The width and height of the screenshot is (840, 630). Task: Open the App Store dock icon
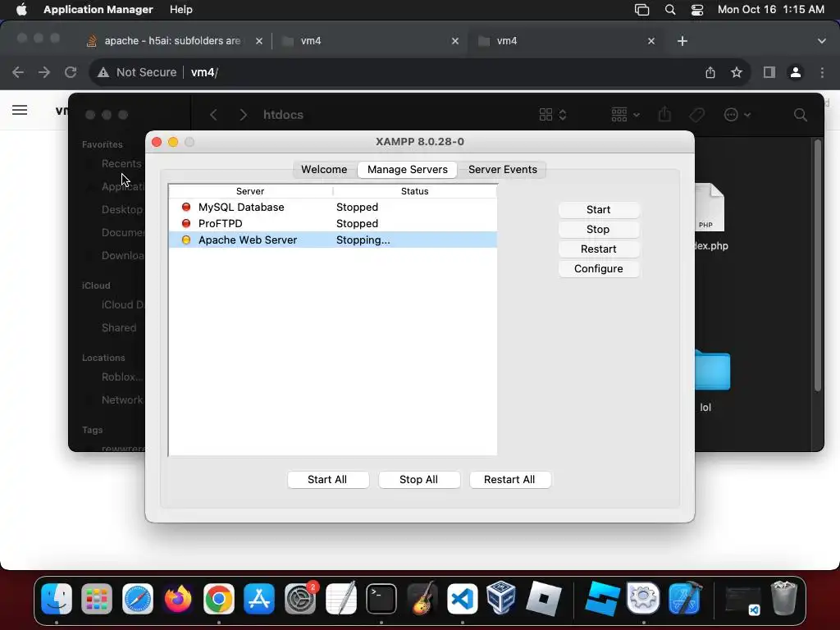pyautogui.click(x=259, y=598)
